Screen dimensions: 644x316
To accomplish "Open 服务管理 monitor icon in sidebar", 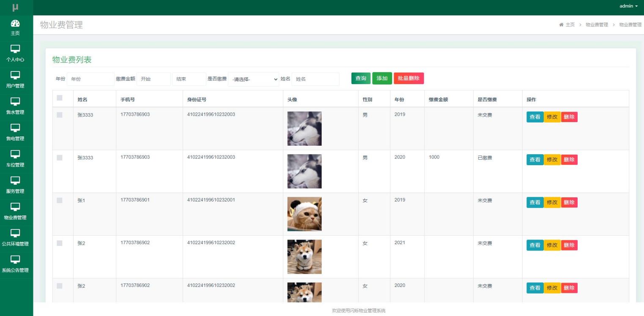I will [15, 180].
